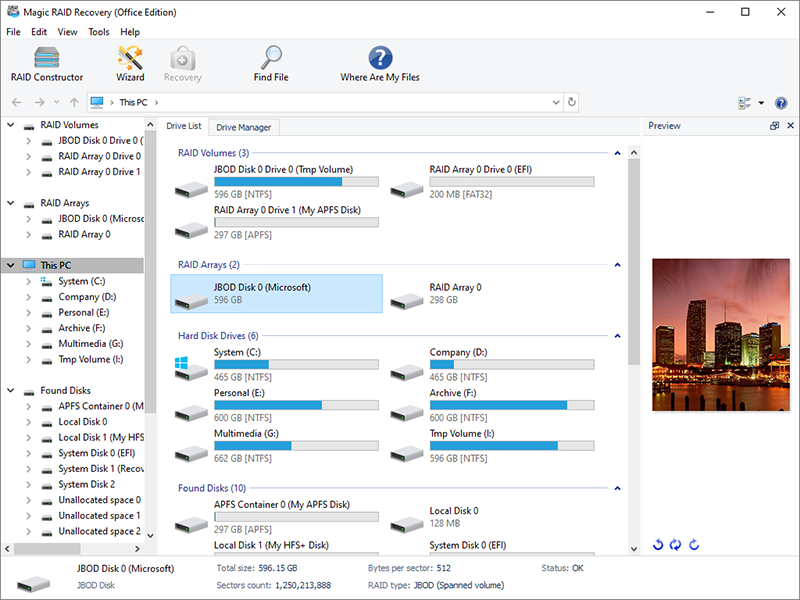800x600 pixels.
Task: Rotate preview image 180 degrees
Action: click(x=676, y=545)
